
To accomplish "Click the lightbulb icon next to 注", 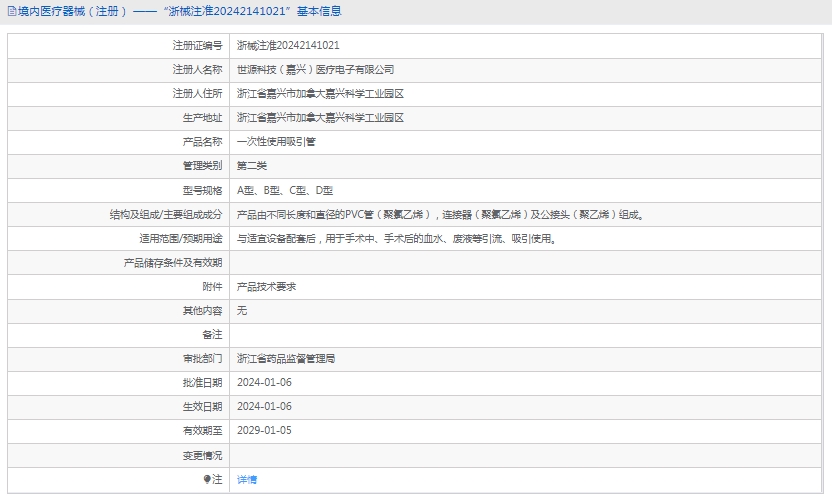I will 208,480.
